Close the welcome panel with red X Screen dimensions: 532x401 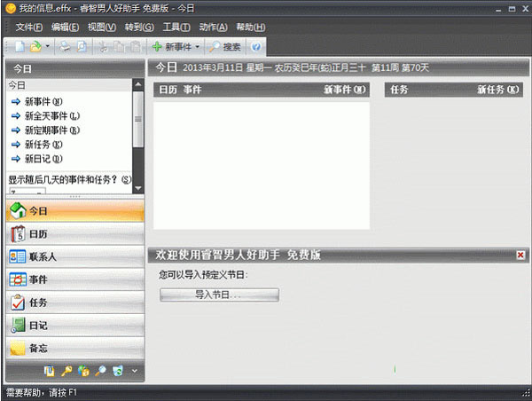[520, 255]
